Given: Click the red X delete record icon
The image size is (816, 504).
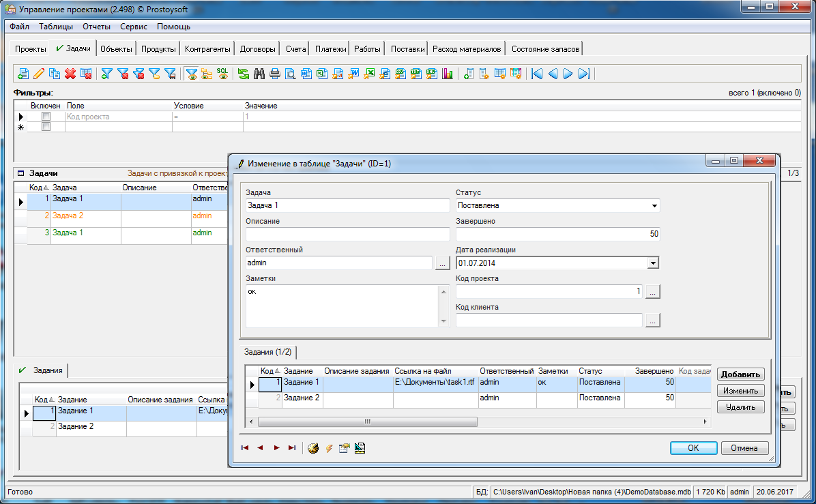Looking at the screenshot, I should (x=70, y=74).
